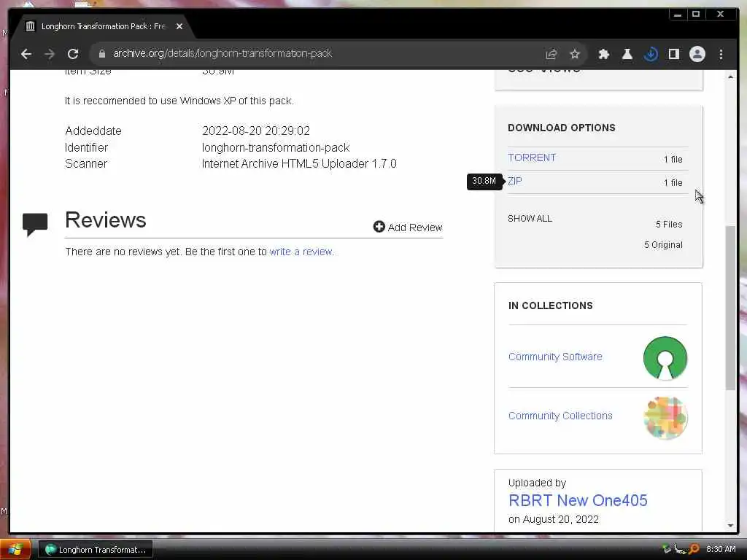
Task: Download the TORRENT option
Action: 532,157
